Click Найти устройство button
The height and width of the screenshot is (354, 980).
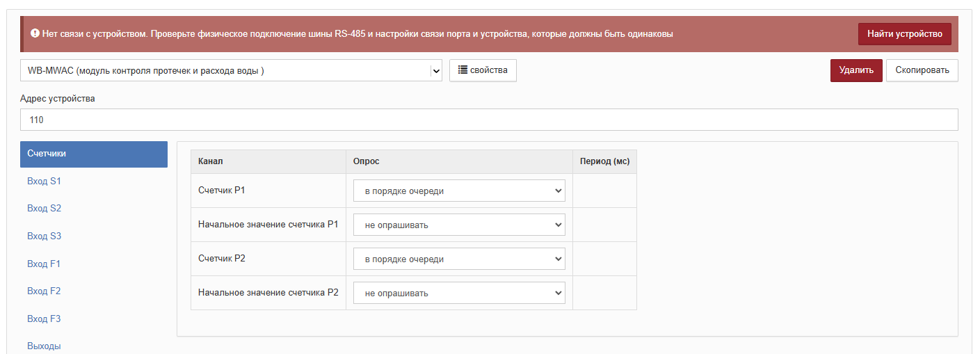point(904,33)
